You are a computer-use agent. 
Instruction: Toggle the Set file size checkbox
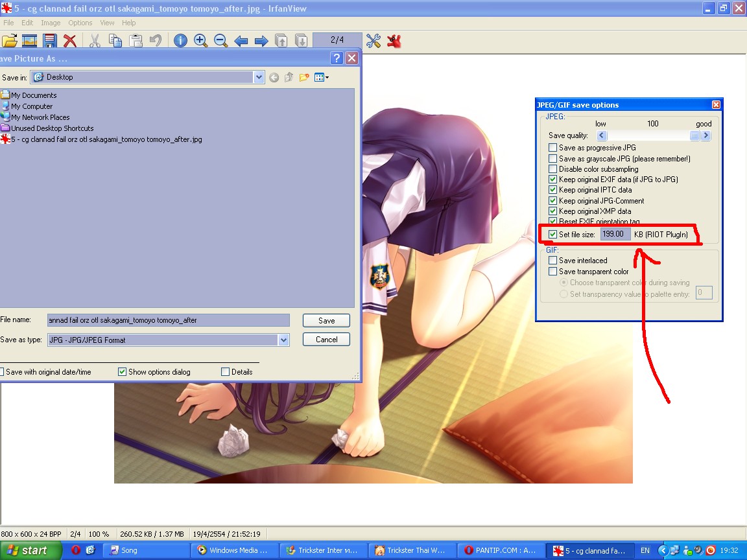(x=552, y=234)
